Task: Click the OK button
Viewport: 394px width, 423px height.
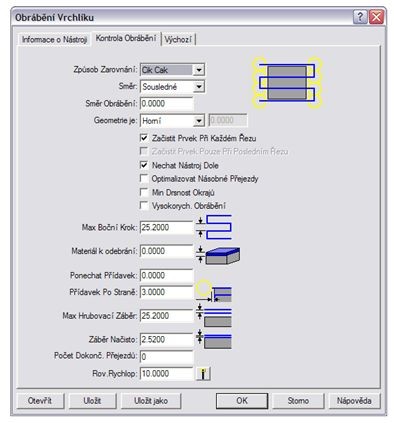Action: pyautogui.click(x=242, y=401)
